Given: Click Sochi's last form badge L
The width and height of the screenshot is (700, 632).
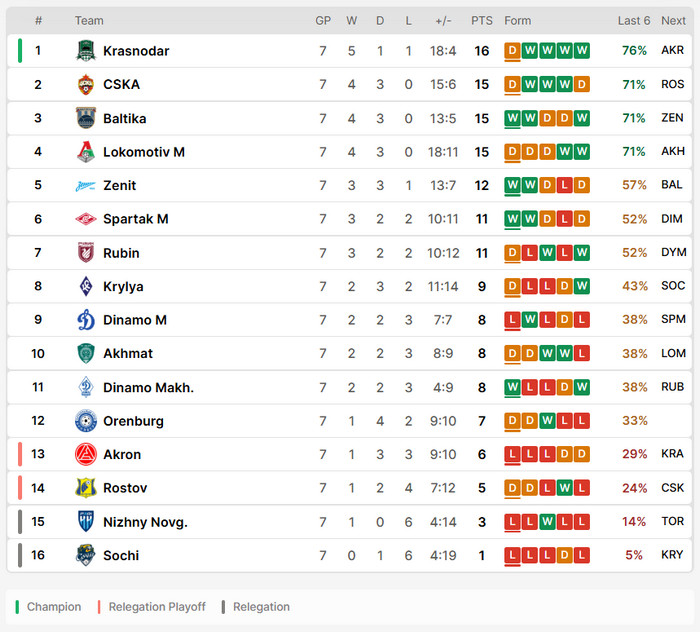Looking at the screenshot, I should tap(582, 555).
